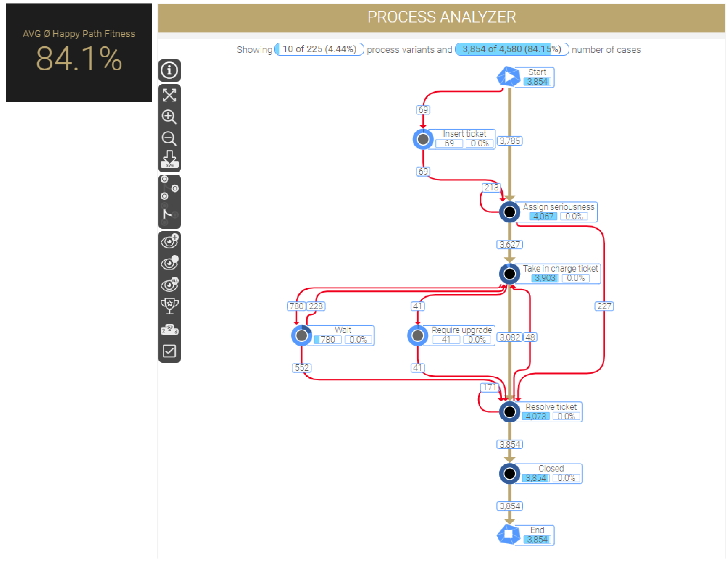Select the Wait activity circle
This screenshot has height=562, width=728.
pyautogui.click(x=302, y=336)
